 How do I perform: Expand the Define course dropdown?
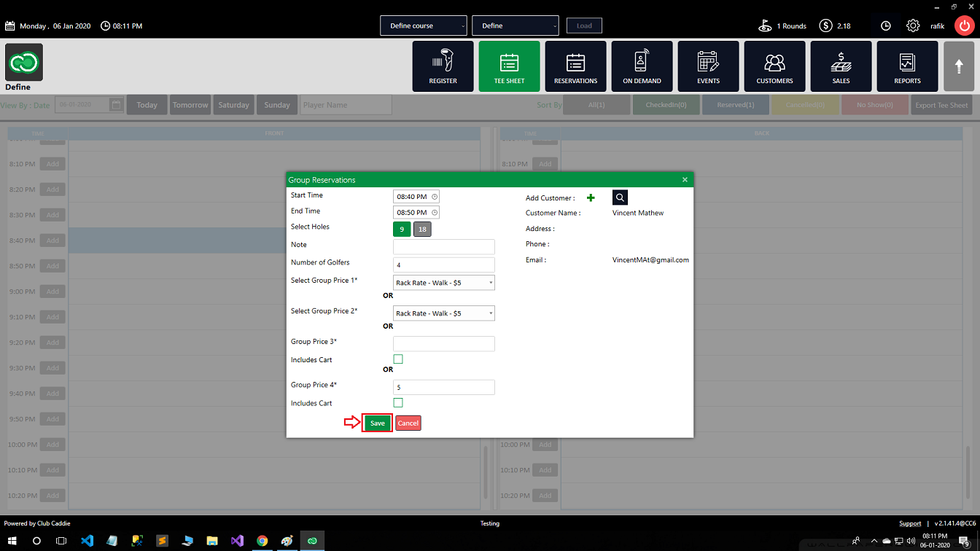point(423,26)
